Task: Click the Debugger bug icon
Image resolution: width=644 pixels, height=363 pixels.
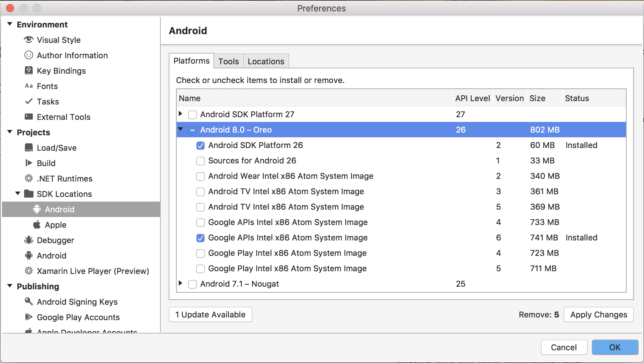Action: [x=29, y=240]
